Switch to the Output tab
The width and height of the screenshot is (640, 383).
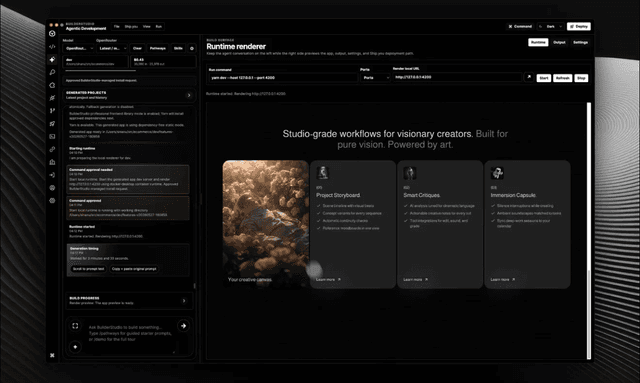click(x=559, y=42)
